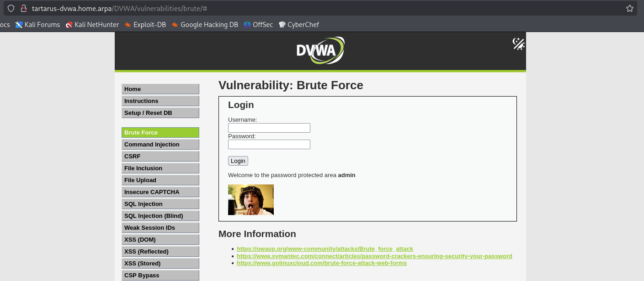Follow the OWASP brute force link

click(x=305, y=249)
